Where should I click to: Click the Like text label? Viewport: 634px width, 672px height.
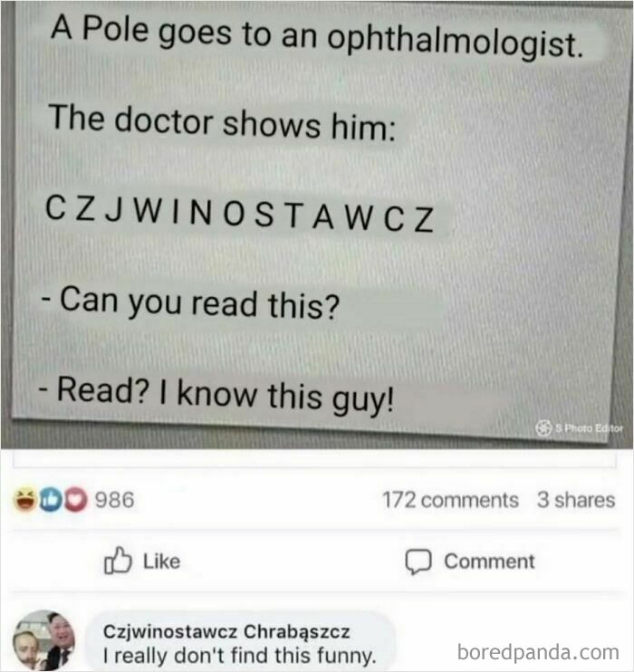161,562
